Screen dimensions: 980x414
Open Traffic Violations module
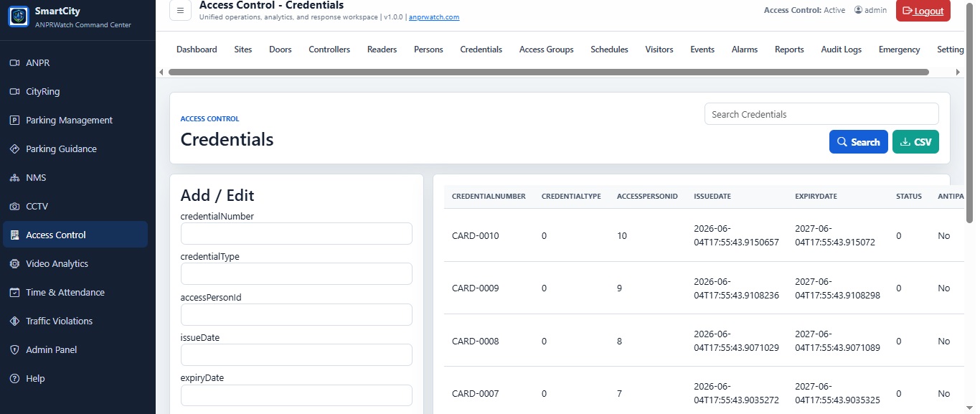[x=75, y=321]
